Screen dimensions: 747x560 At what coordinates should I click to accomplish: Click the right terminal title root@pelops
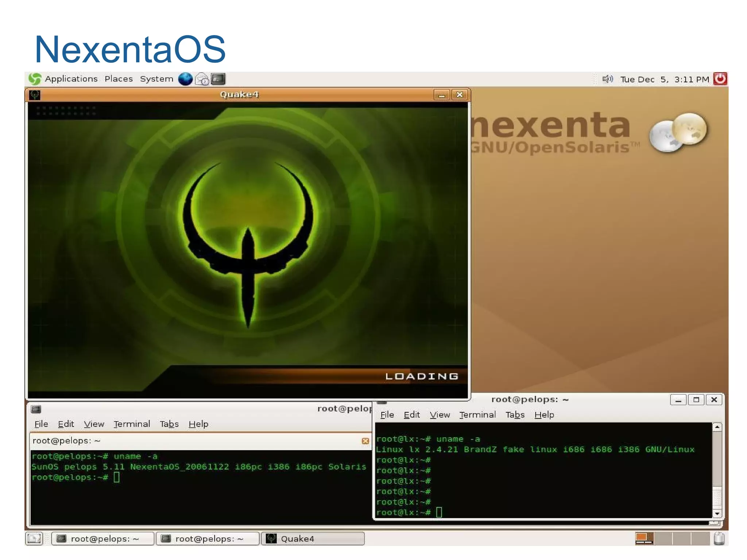tap(530, 400)
